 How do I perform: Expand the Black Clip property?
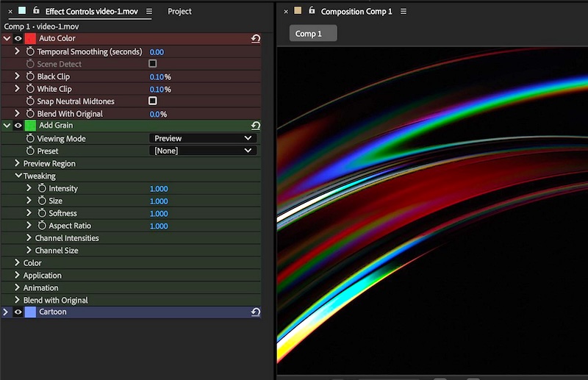pos(17,76)
